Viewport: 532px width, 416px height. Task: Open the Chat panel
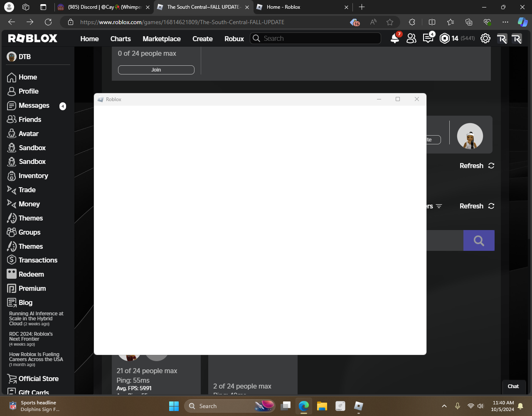[513, 386]
